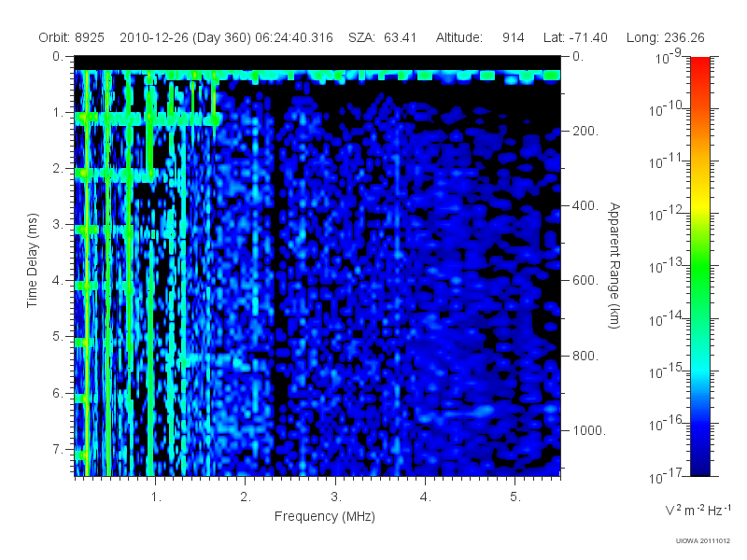Click the UIOWA 20111012 credit text
The image size is (747, 560).
[x=703, y=540]
